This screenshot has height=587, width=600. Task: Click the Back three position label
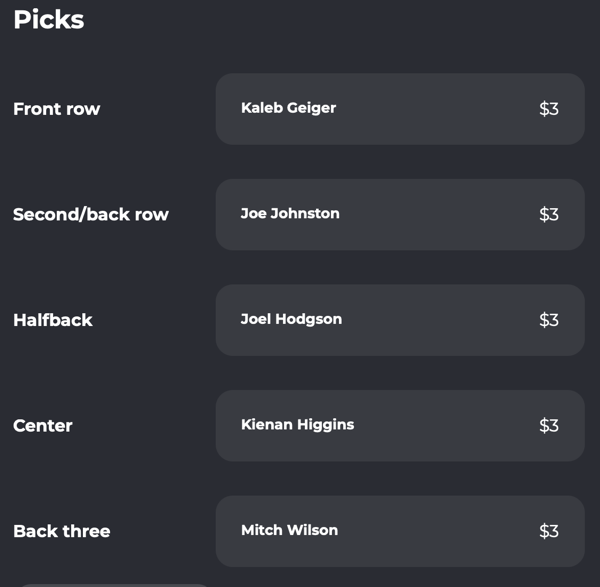(x=62, y=531)
